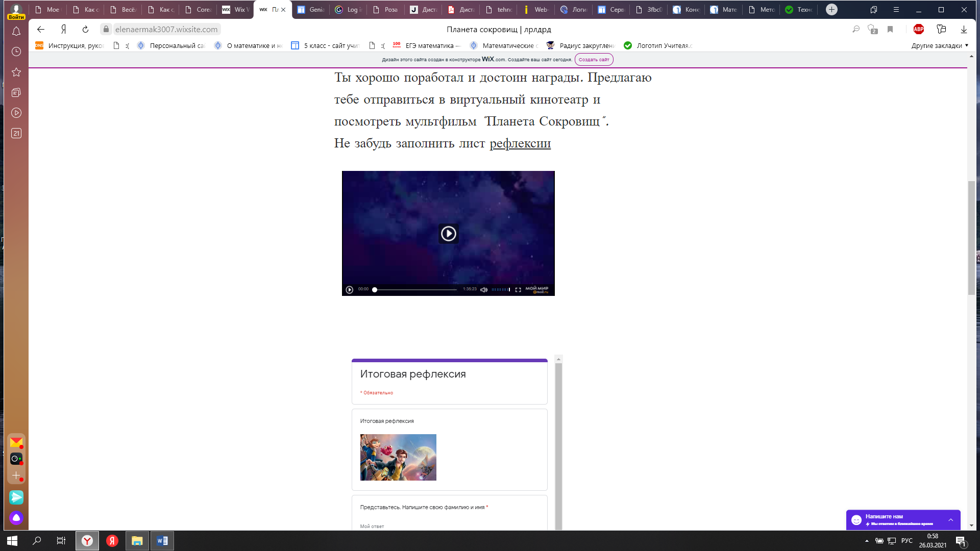Screen dimensions: 980x551
Task: Show hidden system tray icons
Action: (867, 541)
